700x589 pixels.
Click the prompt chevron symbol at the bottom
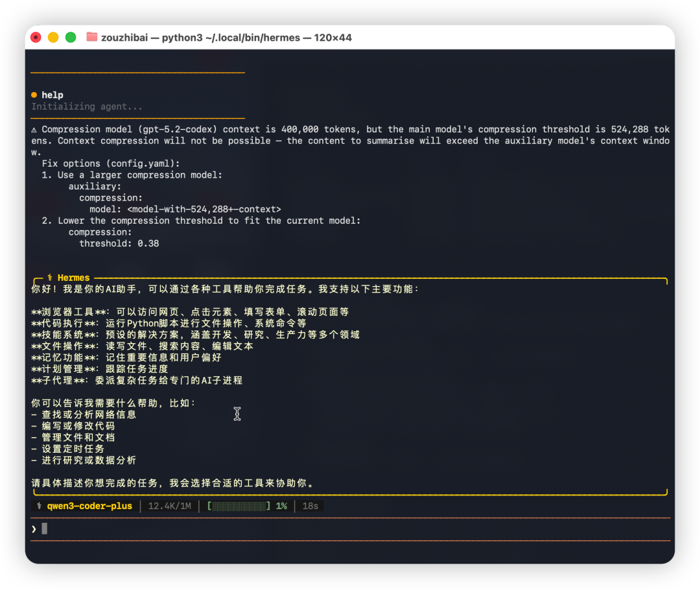[34, 529]
